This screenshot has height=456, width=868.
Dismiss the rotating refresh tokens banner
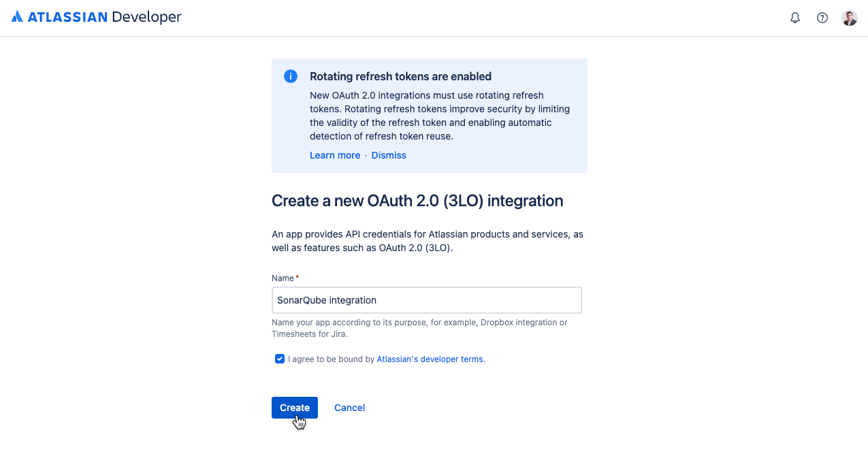pos(388,155)
